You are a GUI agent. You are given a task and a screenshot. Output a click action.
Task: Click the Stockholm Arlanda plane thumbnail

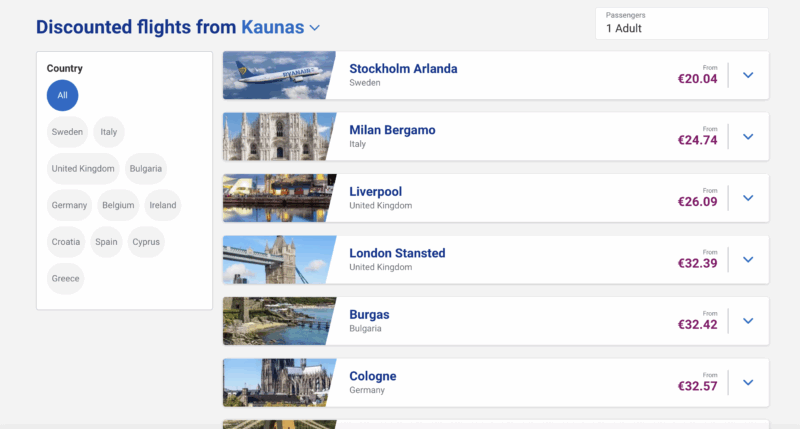(278, 75)
